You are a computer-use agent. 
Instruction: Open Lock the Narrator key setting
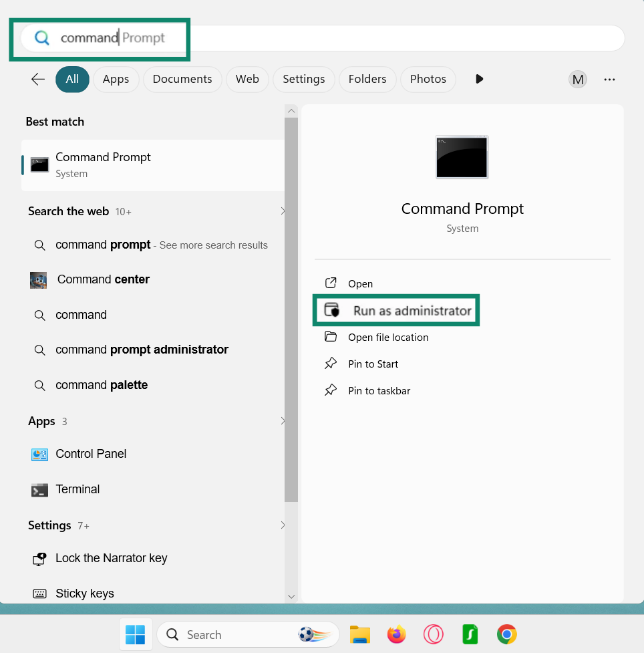[x=153, y=558]
